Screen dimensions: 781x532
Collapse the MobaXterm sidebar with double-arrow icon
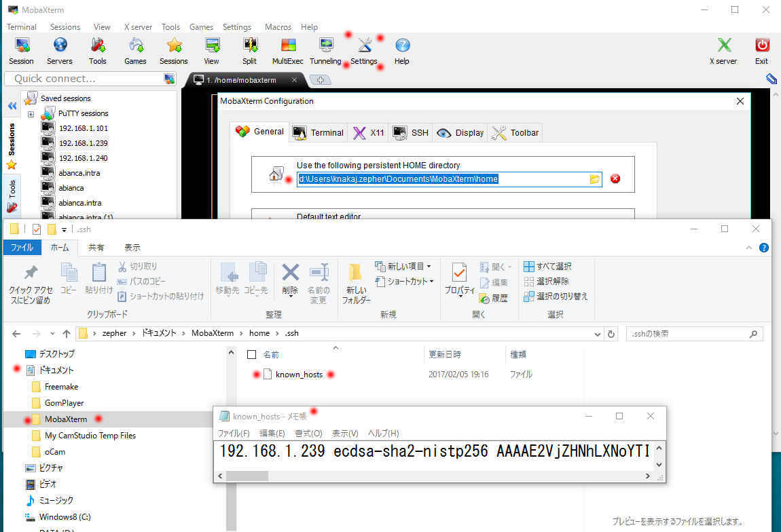(x=12, y=105)
